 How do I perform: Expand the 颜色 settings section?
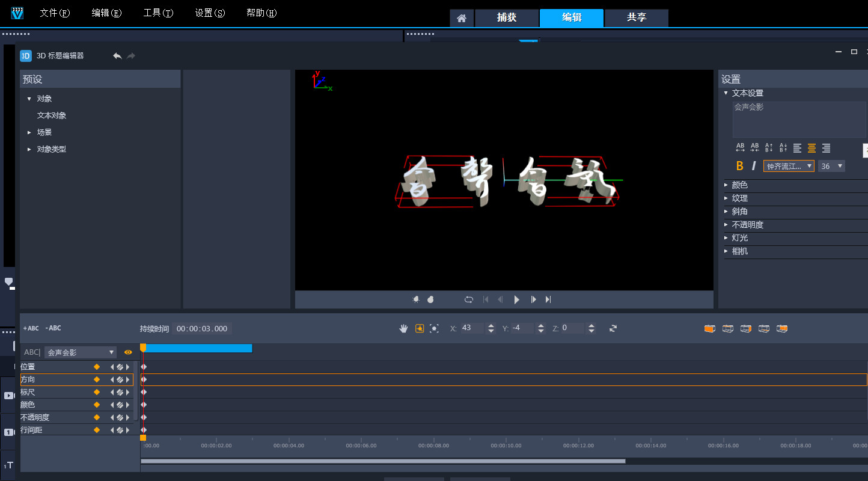pos(726,185)
